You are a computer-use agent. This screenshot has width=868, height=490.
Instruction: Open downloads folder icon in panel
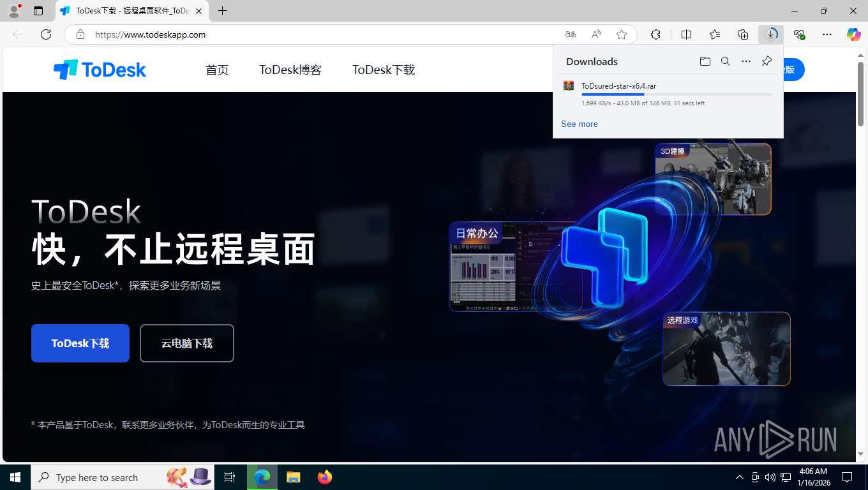click(705, 61)
